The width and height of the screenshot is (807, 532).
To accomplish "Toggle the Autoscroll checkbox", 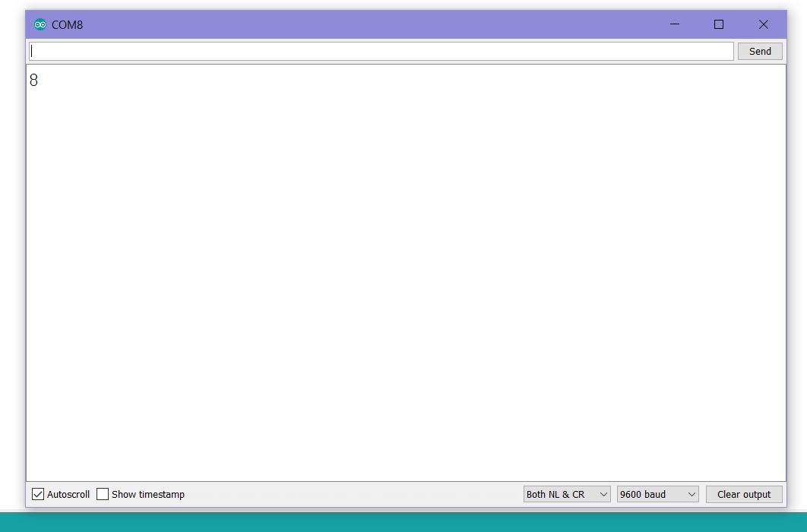I will [x=37, y=494].
